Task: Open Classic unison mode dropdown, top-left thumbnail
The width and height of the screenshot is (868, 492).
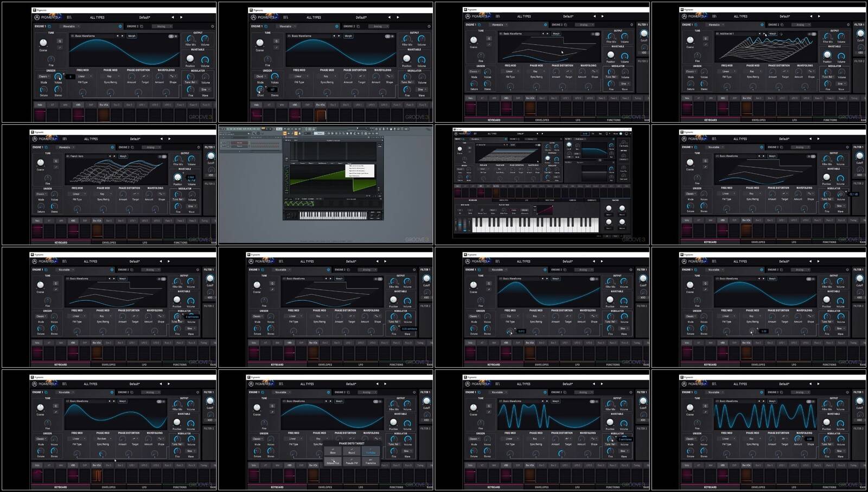Action: [x=44, y=77]
